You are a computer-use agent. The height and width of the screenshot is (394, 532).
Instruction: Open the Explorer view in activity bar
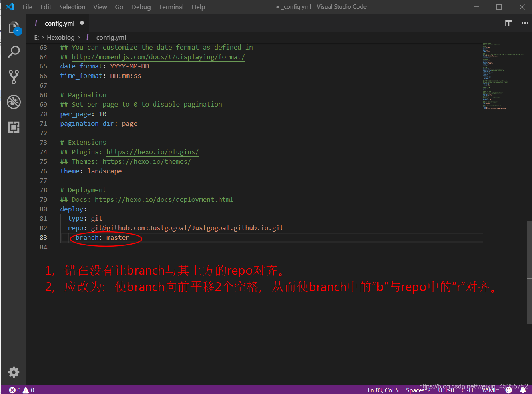point(14,28)
